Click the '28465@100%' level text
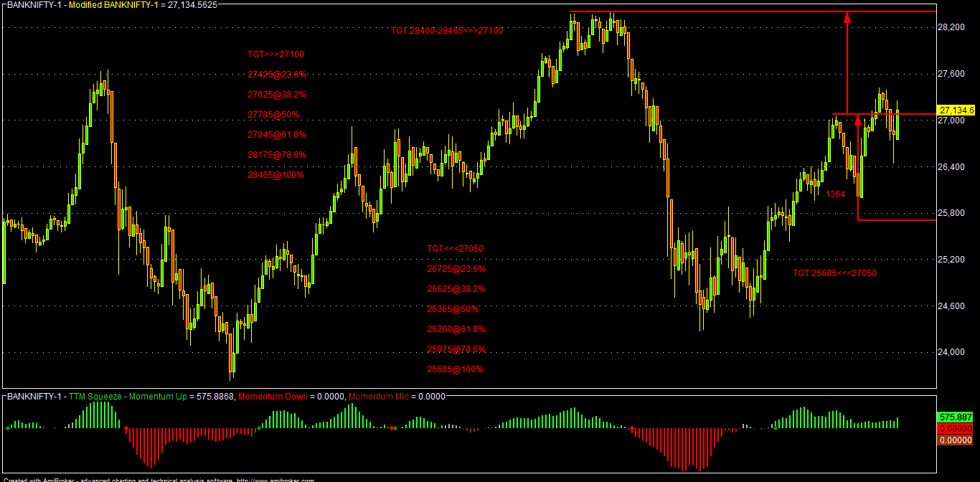The width and height of the screenshot is (980, 482). click(275, 174)
